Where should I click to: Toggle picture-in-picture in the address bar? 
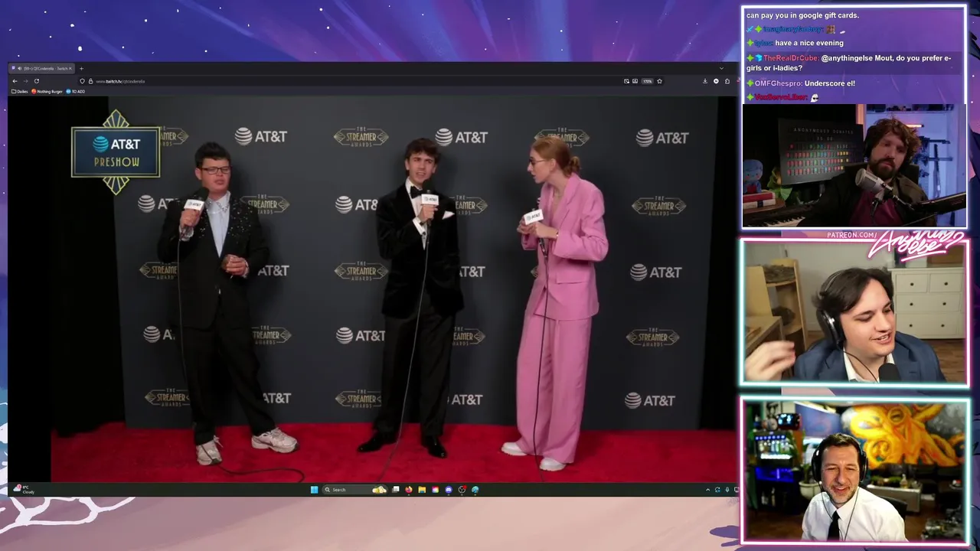coord(626,81)
